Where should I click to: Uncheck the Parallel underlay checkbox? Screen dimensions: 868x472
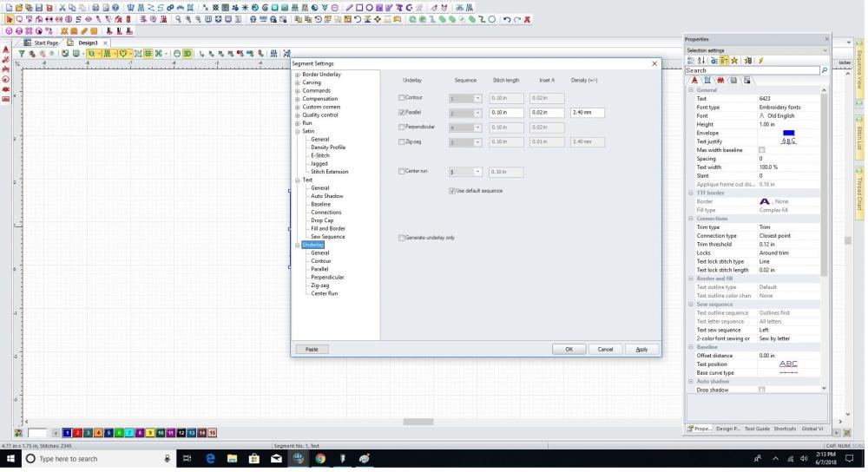[401, 113]
